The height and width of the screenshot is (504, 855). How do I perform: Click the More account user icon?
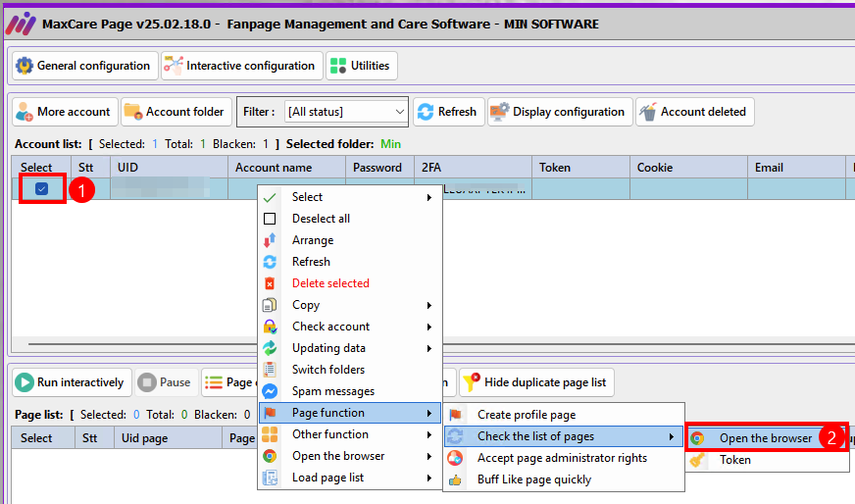[25, 112]
